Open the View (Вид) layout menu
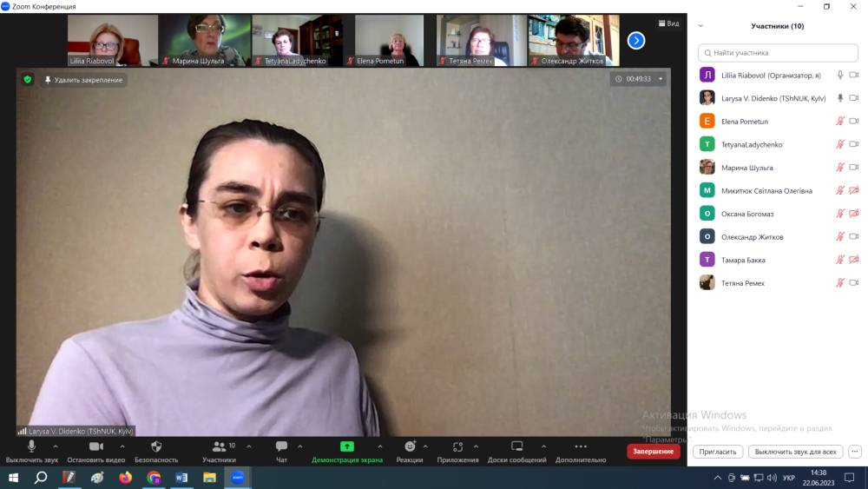 (668, 23)
